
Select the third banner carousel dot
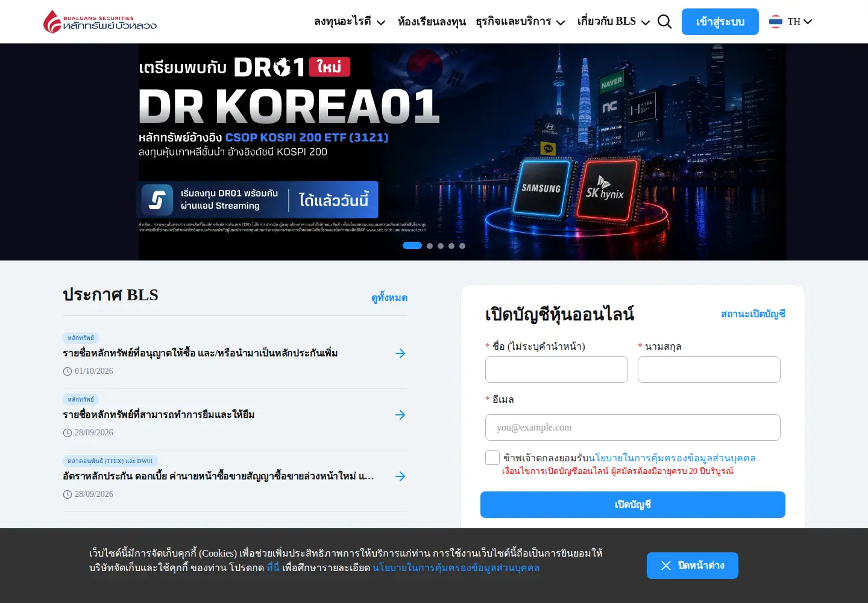tap(441, 246)
